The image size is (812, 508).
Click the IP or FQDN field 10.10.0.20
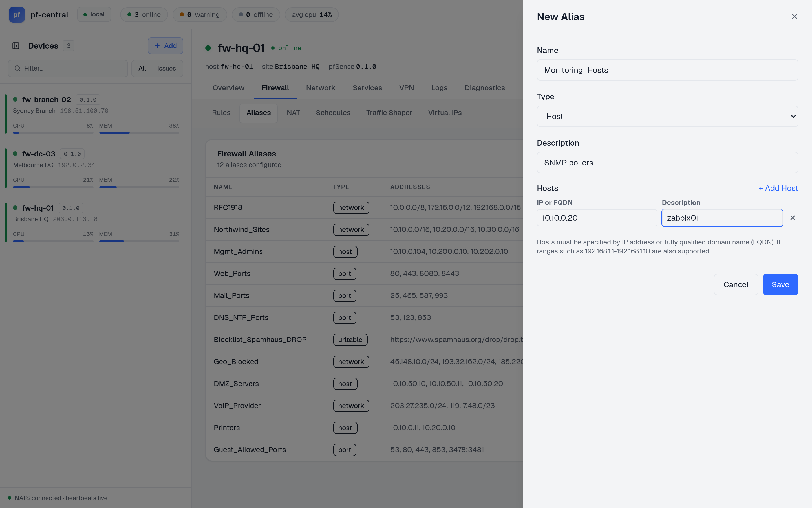(x=597, y=218)
